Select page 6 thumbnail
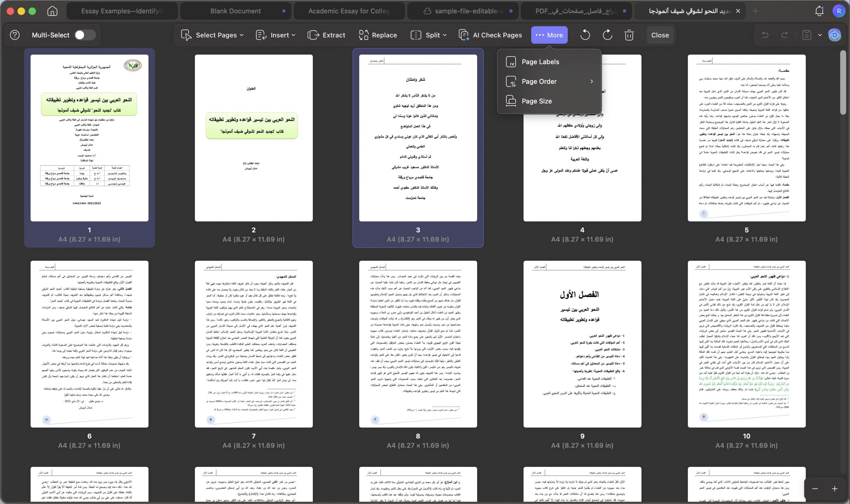 point(89,344)
